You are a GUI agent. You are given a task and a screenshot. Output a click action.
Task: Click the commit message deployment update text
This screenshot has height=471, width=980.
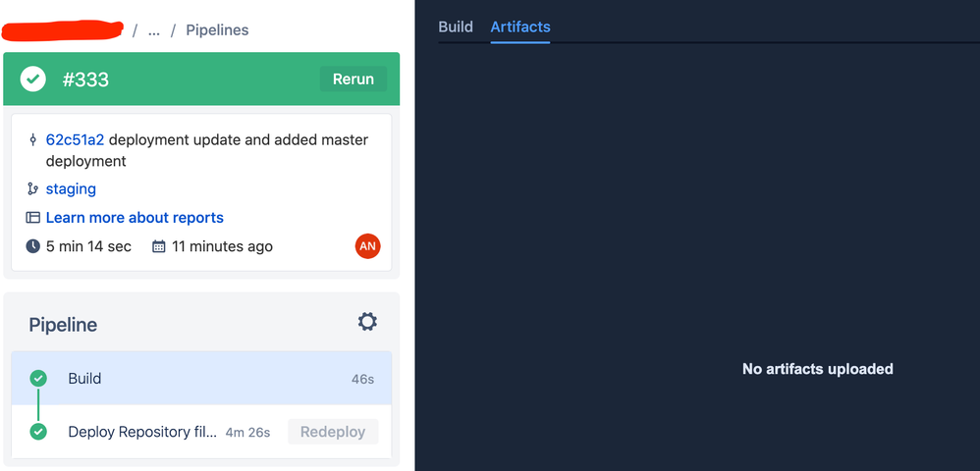207,150
